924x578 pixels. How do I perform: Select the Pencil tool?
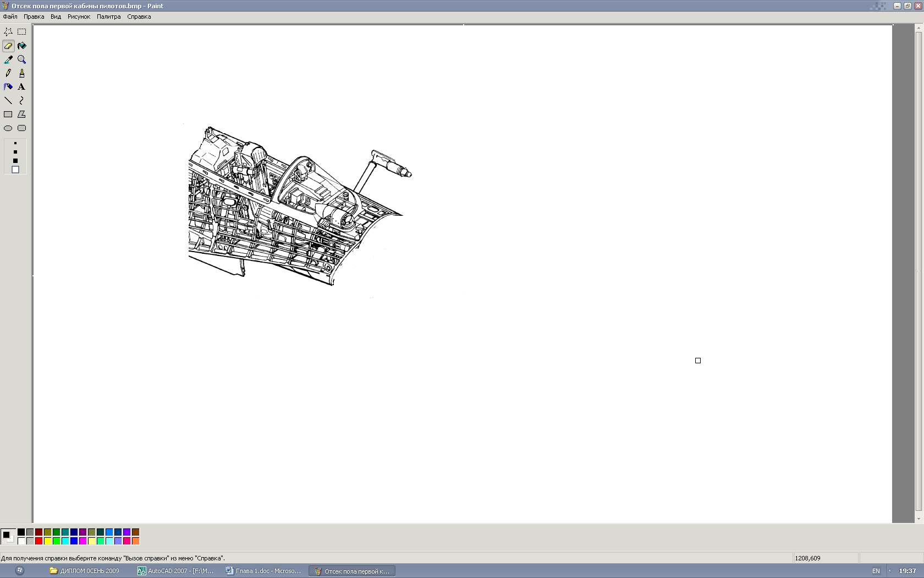click(8, 73)
